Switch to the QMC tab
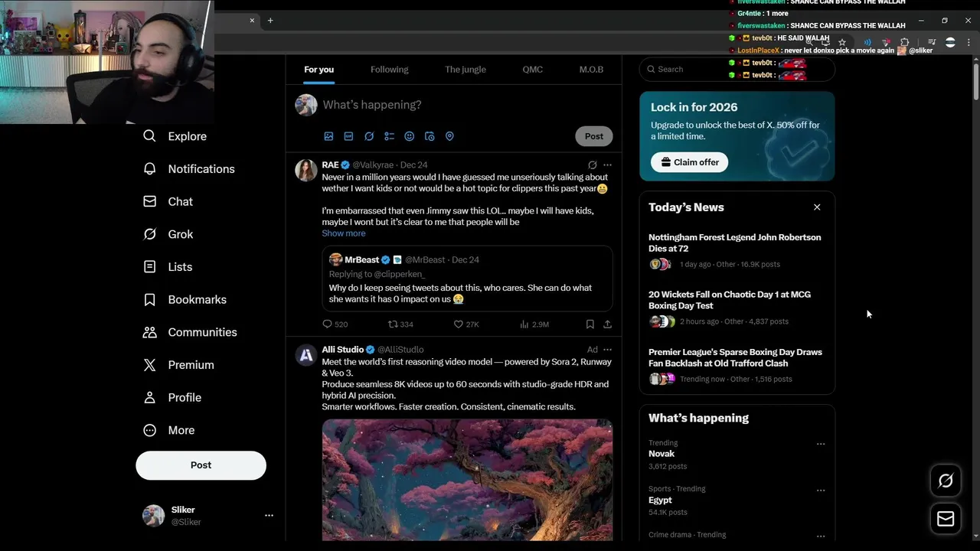Screen dimensions: 980x551 pyautogui.click(x=533, y=70)
